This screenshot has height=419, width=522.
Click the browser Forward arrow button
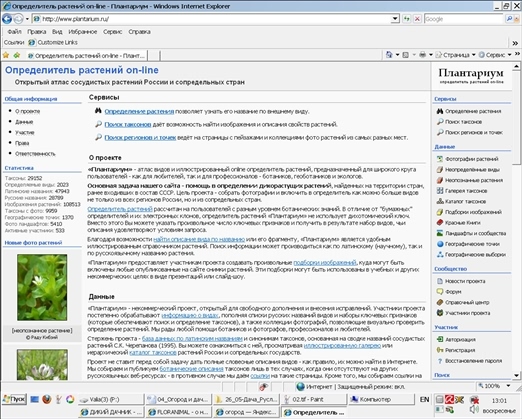point(18,19)
